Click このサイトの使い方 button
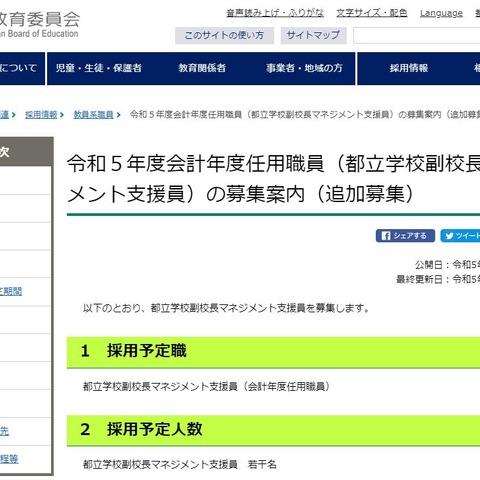The image size is (480, 480). pyautogui.click(x=224, y=35)
